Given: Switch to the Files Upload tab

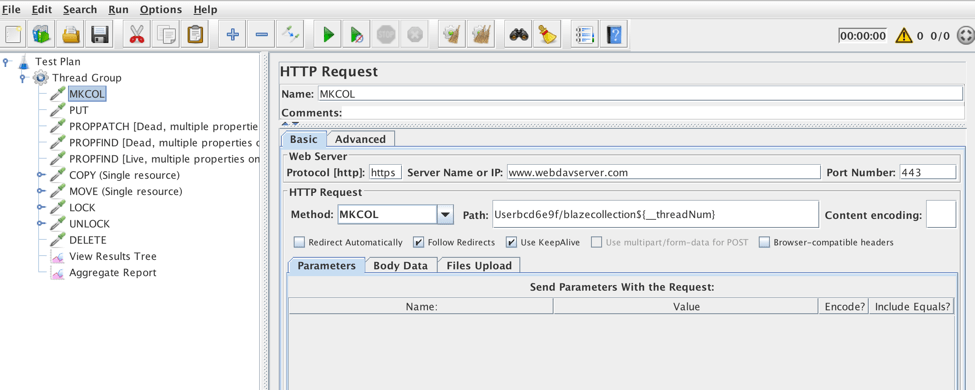Looking at the screenshot, I should click(479, 266).
